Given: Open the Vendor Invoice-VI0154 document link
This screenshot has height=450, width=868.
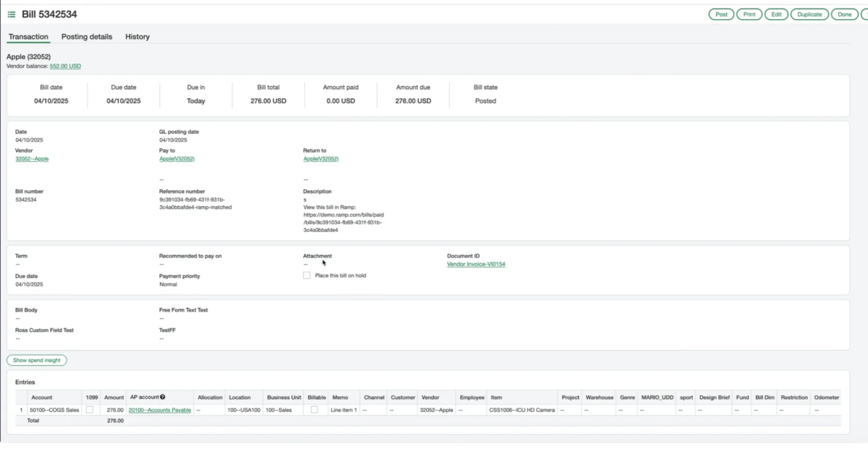Looking at the screenshot, I should tap(476, 265).
